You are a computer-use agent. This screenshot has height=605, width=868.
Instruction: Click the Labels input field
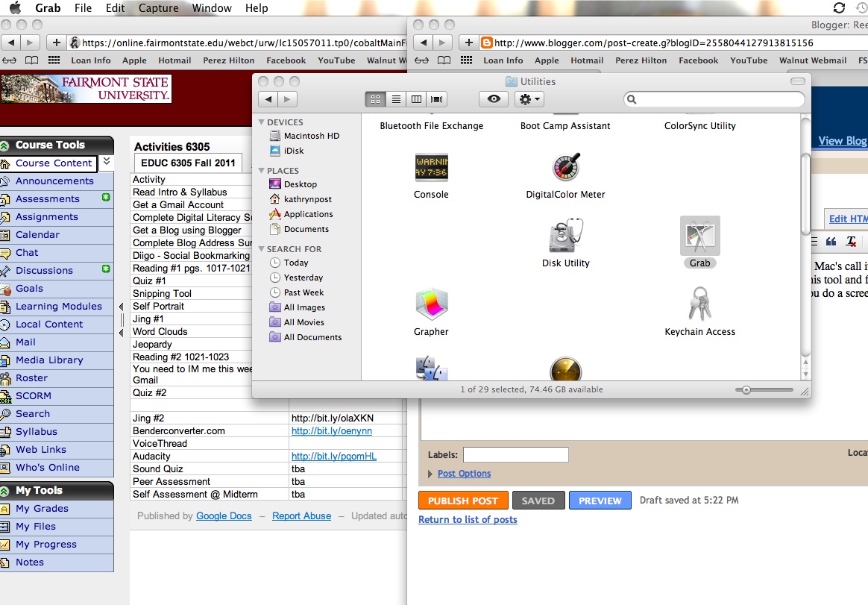coord(515,455)
